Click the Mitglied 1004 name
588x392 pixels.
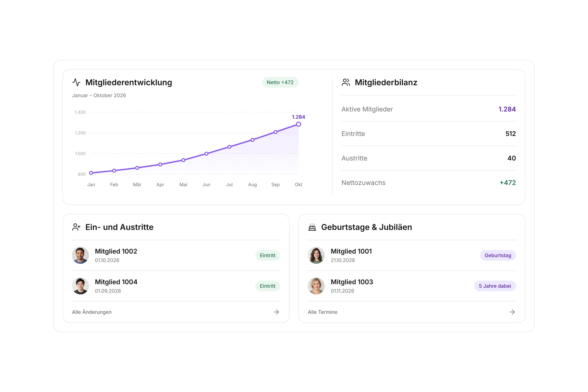tap(116, 282)
